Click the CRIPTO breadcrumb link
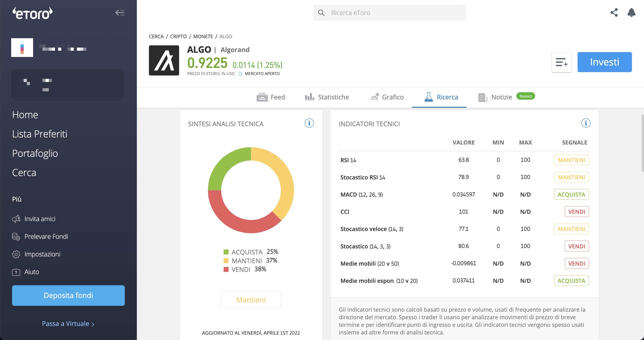Viewport: 644px width, 340px height. pos(178,36)
